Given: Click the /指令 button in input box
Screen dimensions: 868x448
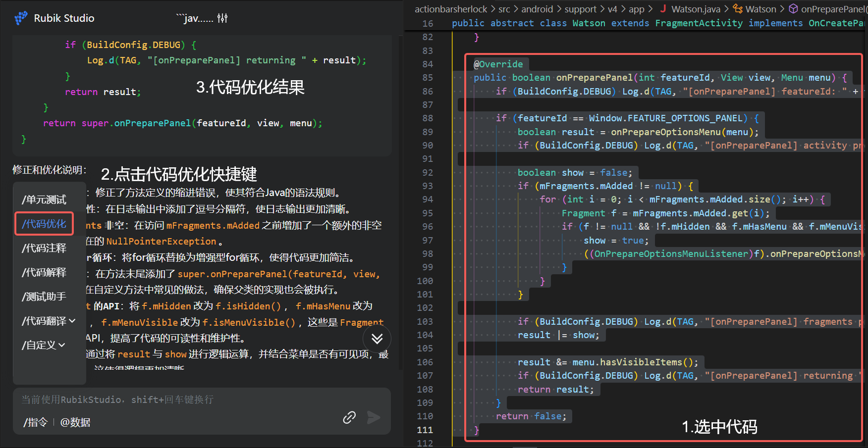Looking at the screenshot, I should click(36, 422).
